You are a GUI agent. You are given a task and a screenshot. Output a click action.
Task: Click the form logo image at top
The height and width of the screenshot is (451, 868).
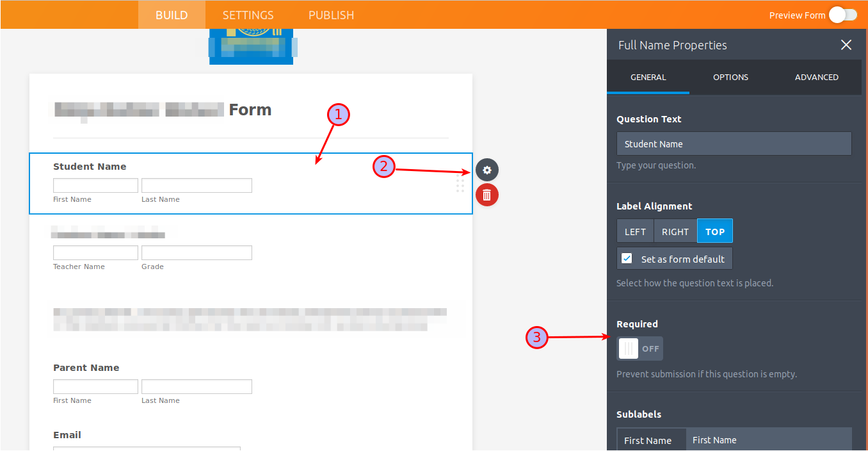click(252, 46)
